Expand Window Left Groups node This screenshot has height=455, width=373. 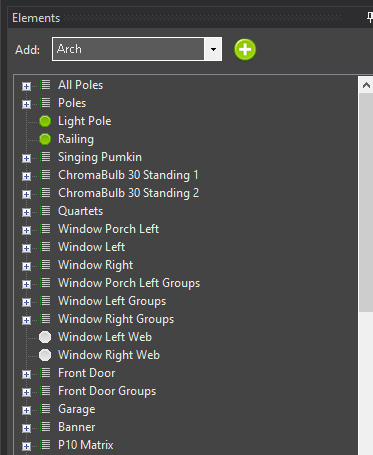click(26, 302)
